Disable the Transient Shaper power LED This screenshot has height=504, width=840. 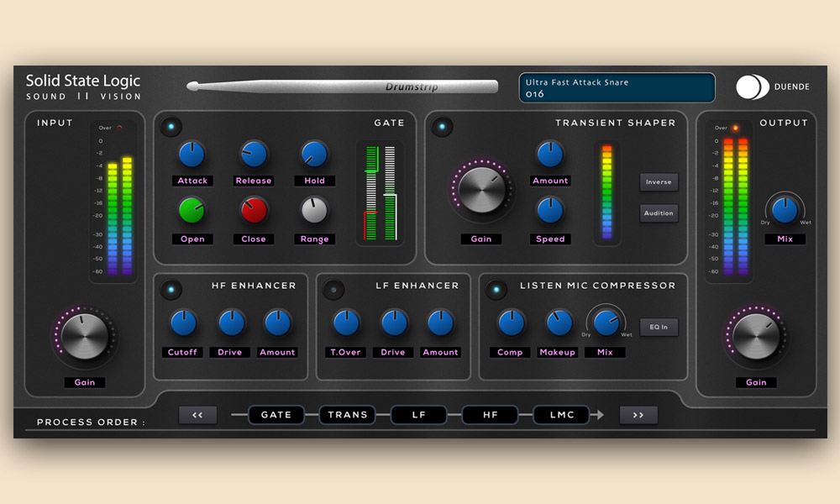[442, 127]
